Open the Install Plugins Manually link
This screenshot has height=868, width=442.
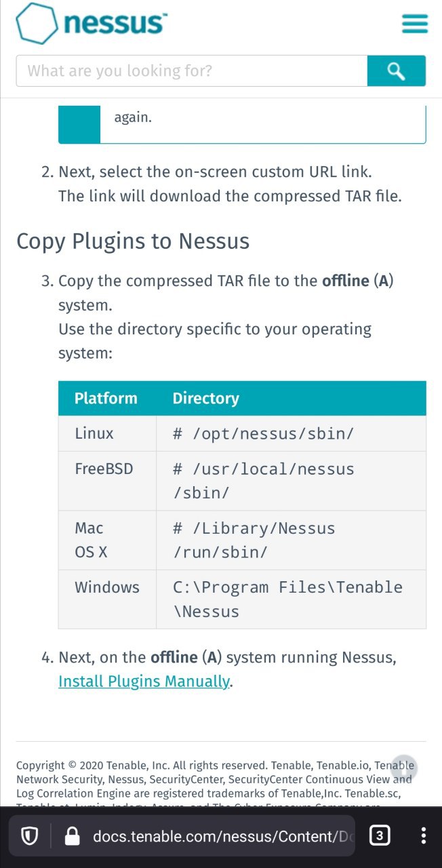pyautogui.click(x=144, y=681)
